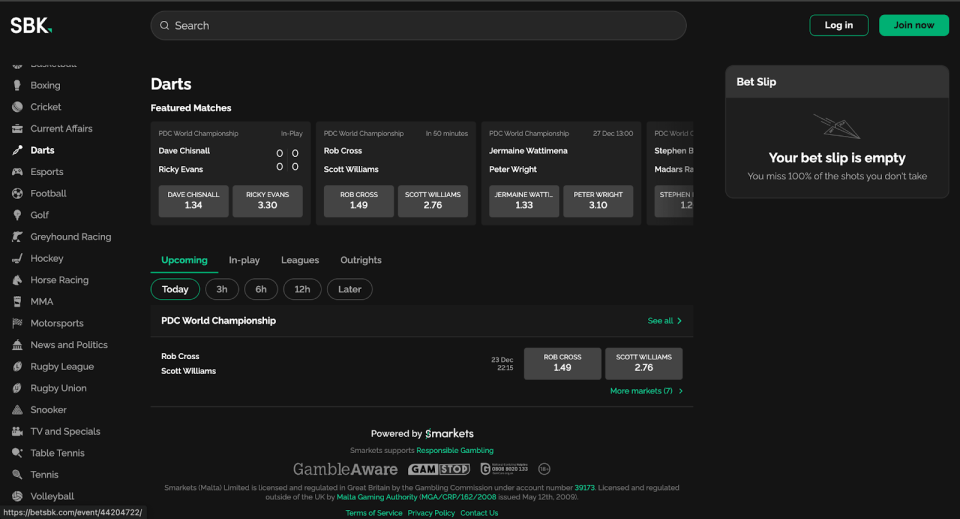Select the Hockey stick icon
Screen dimensions: 960x519
pyautogui.click(x=17, y=258)
